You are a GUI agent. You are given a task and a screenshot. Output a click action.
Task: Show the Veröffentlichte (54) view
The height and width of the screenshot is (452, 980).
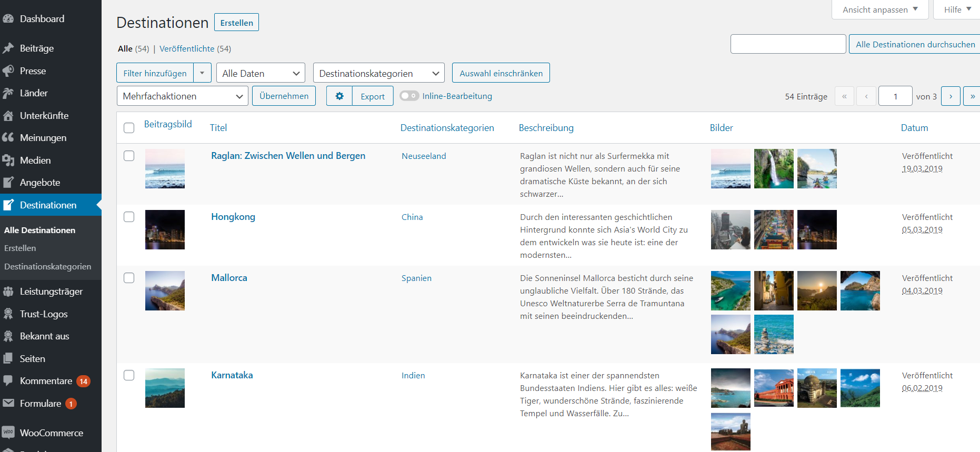coord(195,49)
